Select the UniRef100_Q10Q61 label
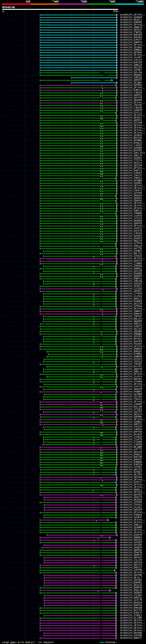The width and height of the screenshot is (146, 644). tap(131, 47)
